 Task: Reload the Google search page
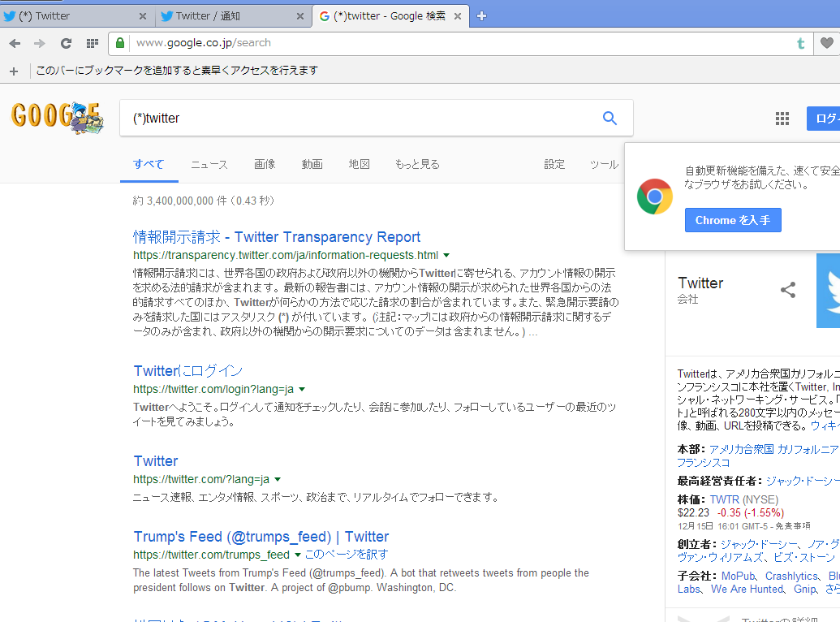(66, 43)
